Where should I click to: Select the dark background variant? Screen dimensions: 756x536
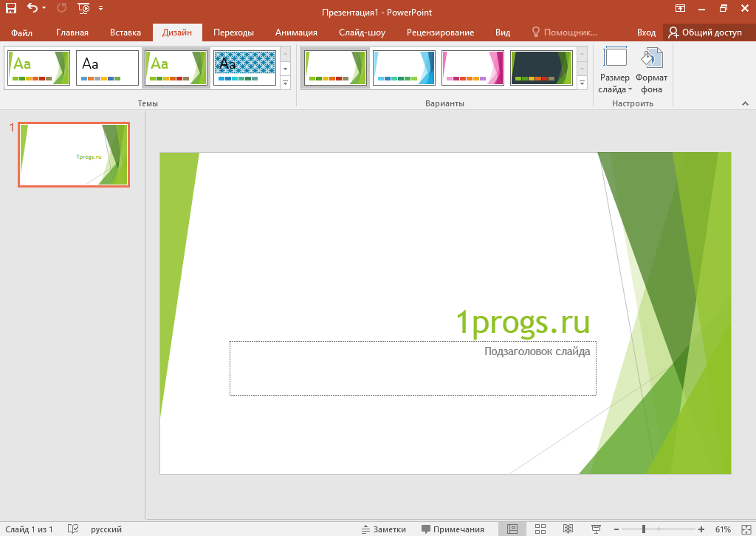coord(541,68)
